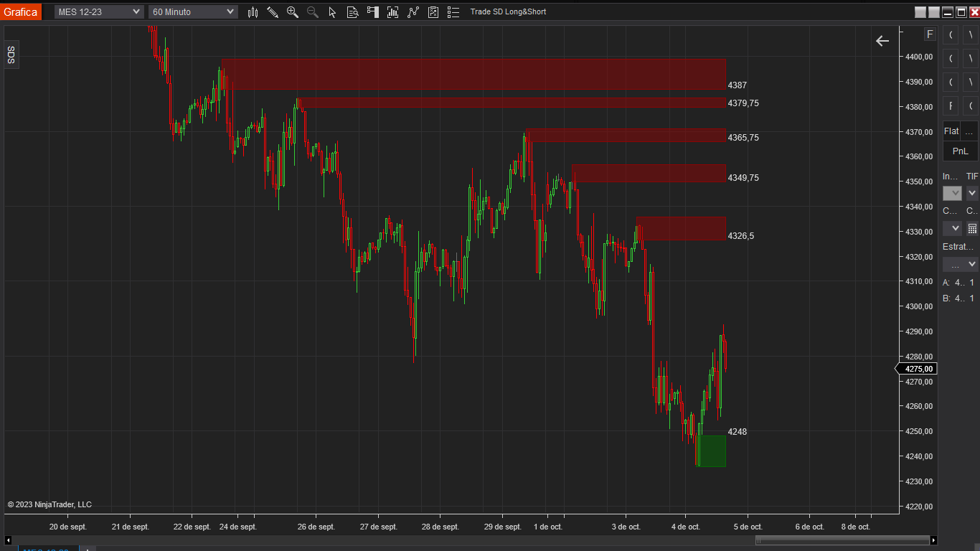Select the cursor pointer tool
This screenshot has width=980, height=551.
332,11
